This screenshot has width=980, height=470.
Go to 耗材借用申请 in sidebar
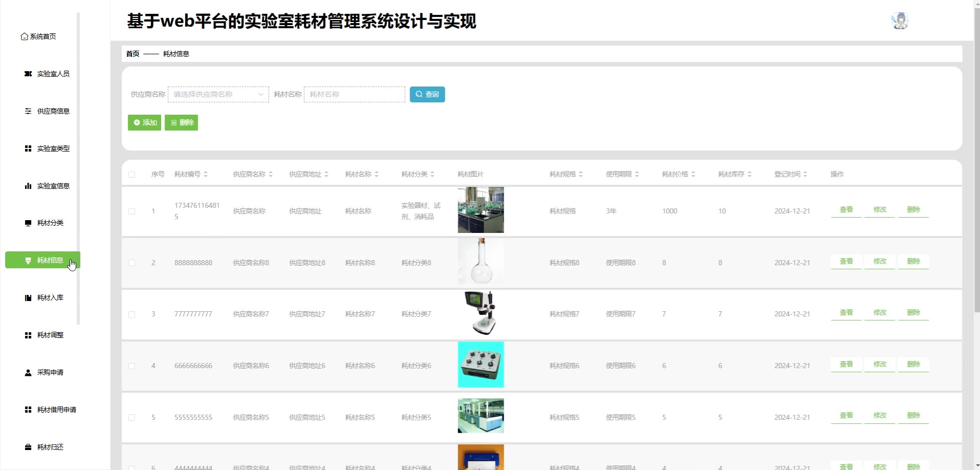56,410
